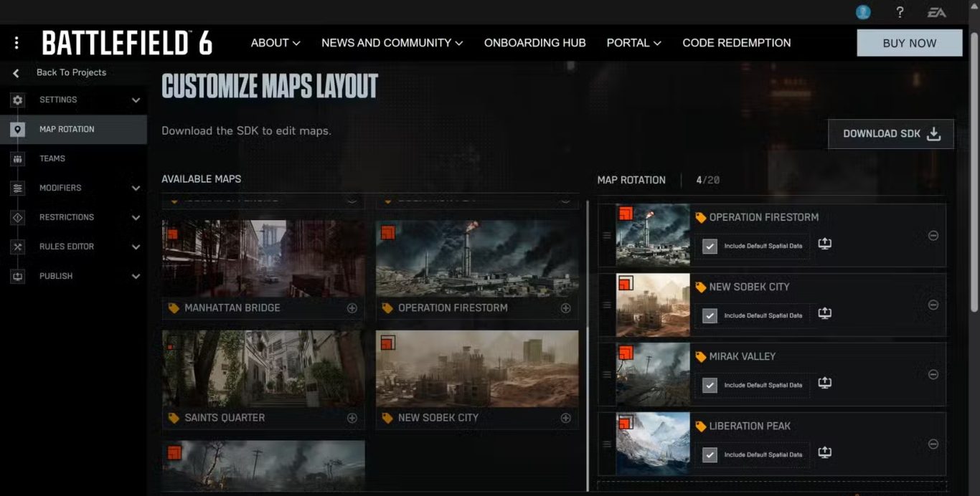Open the help question mark icon
Screen dimensions: 980x496
(900, 12)
